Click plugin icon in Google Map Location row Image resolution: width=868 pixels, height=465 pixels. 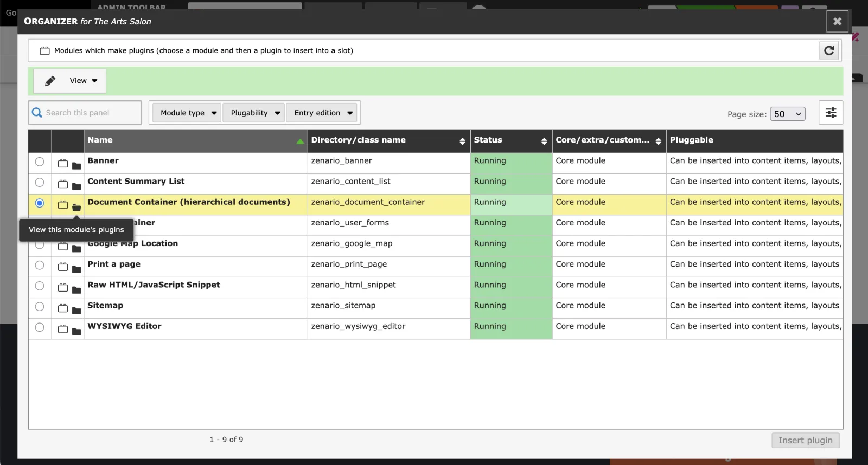pos(63,246)
